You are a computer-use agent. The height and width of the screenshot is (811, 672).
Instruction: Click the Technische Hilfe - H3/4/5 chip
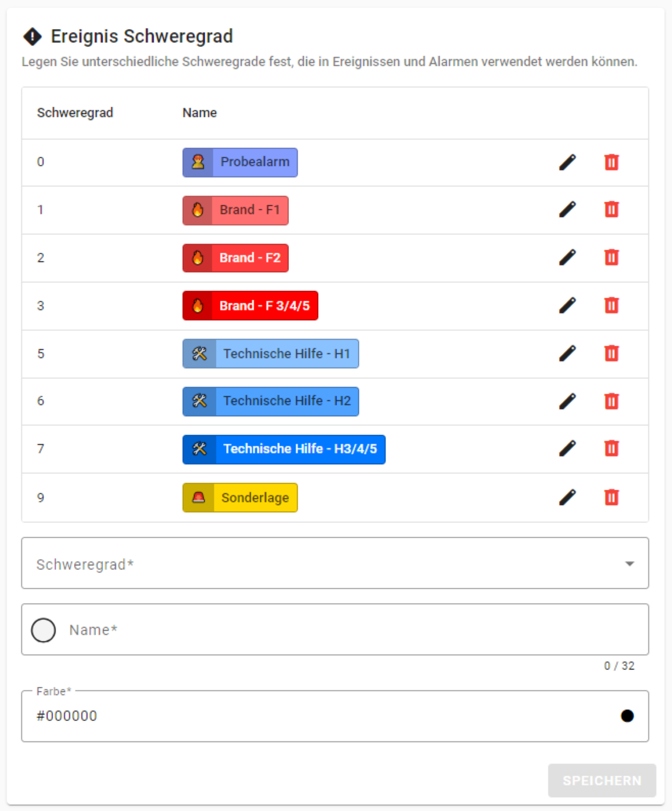pos(284,449)
